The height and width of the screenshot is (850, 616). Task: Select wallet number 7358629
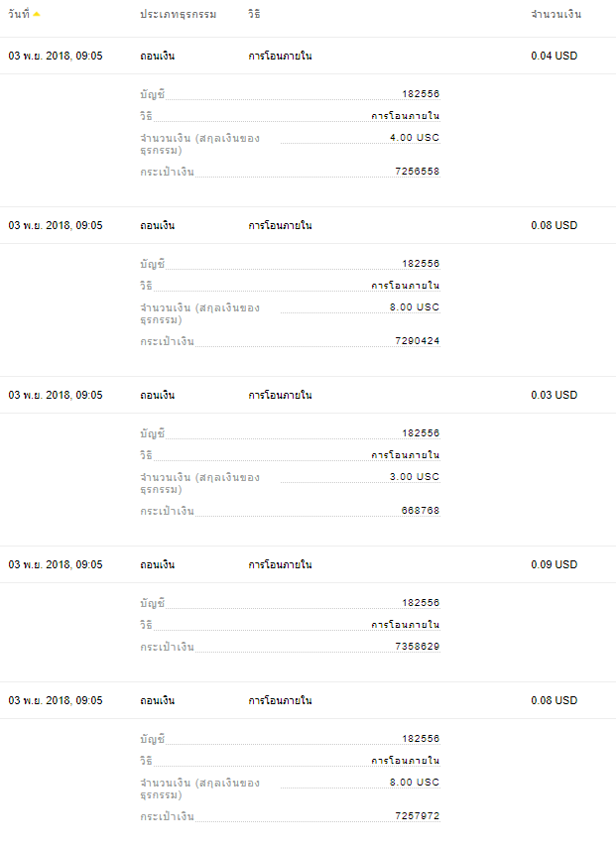417,646
